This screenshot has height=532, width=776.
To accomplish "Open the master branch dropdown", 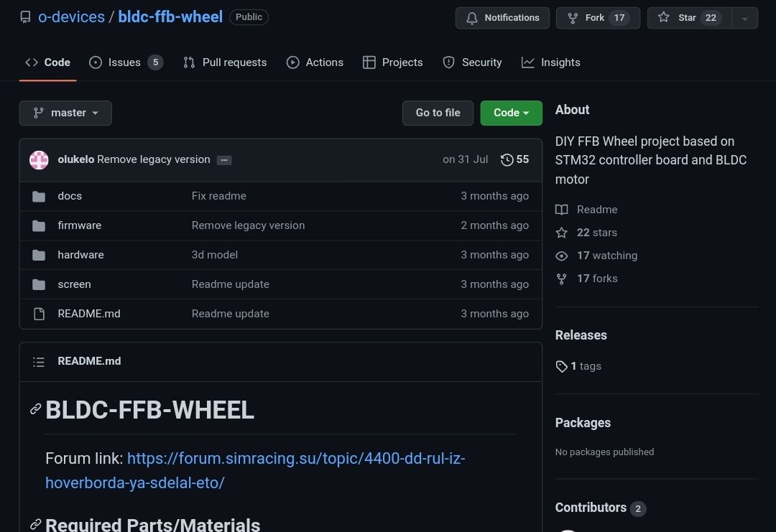I will tap(65, 113).
